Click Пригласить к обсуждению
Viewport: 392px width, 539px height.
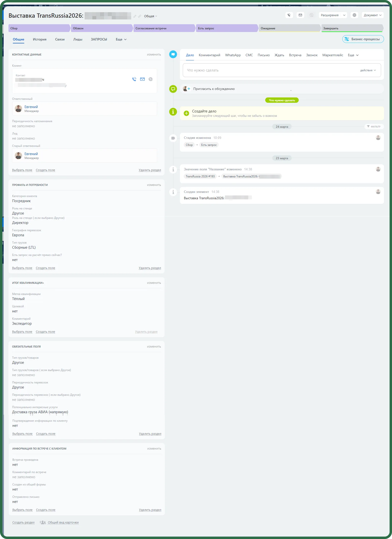pyautogui.click(x=214, y=89)
